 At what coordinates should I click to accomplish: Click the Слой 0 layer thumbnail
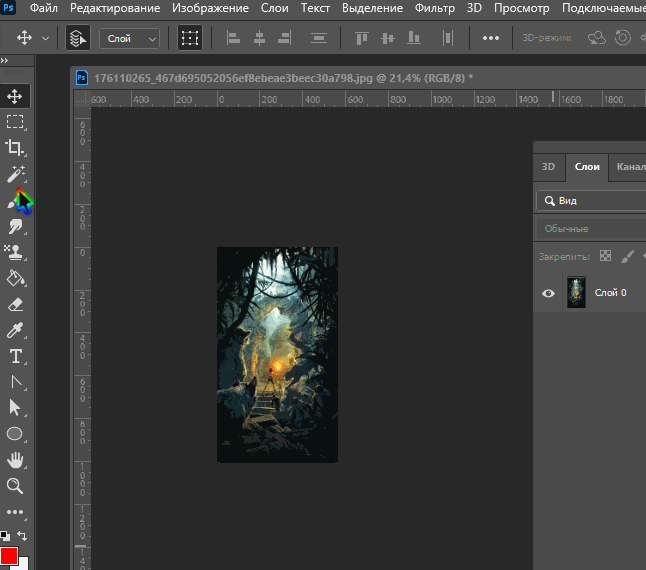(x=576, y=292)
